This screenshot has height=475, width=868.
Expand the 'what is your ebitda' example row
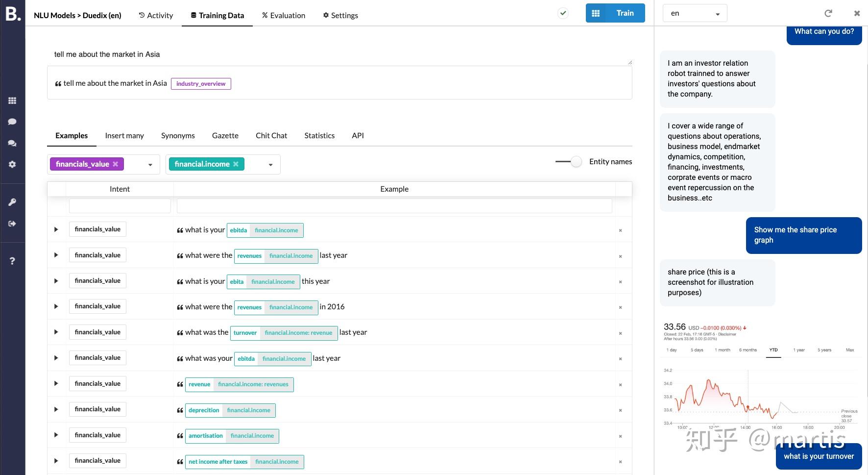coord(56,229)
